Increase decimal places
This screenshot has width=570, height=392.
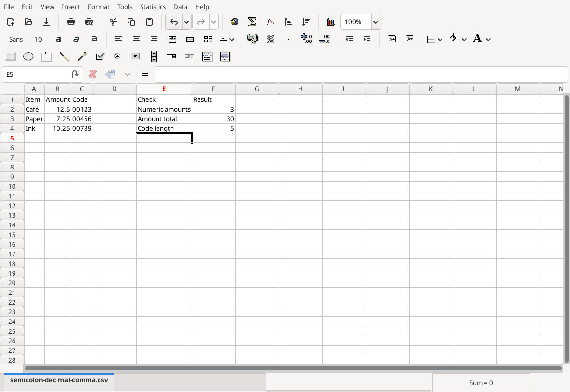pos(306,39)
